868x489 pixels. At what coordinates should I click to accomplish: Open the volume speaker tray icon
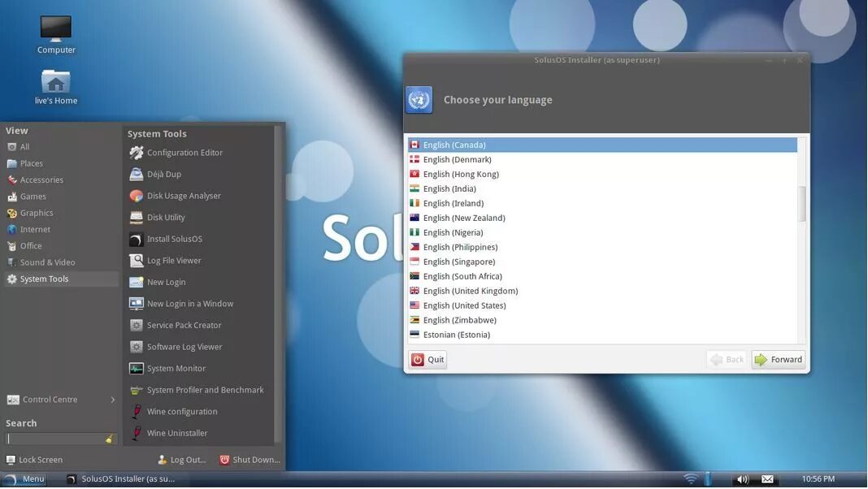(x=743, y=479)
